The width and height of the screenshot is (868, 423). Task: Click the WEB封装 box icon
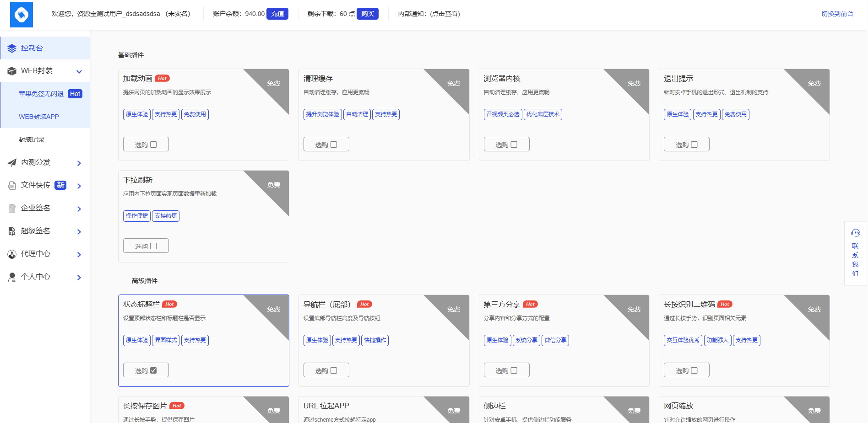(x=12, y=71)
